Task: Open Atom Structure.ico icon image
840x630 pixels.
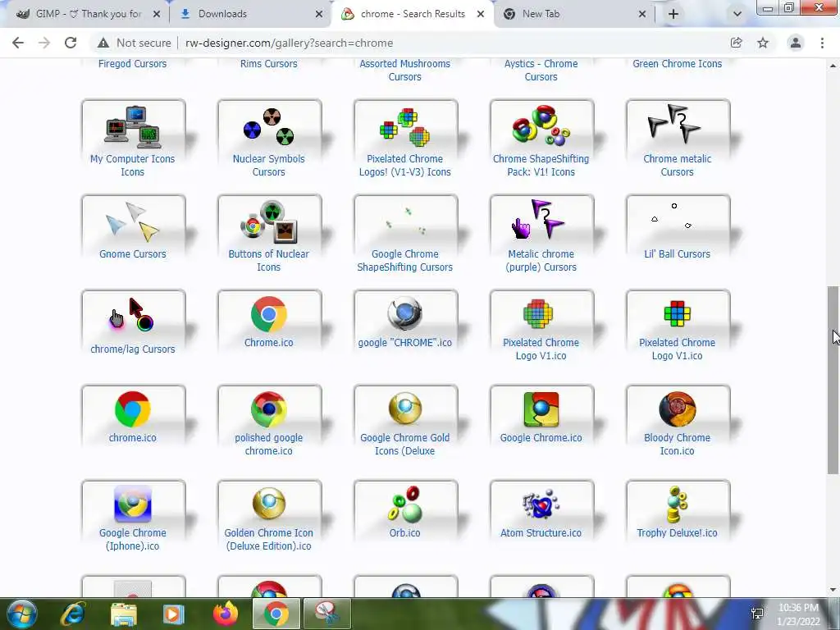Action: 541,504
